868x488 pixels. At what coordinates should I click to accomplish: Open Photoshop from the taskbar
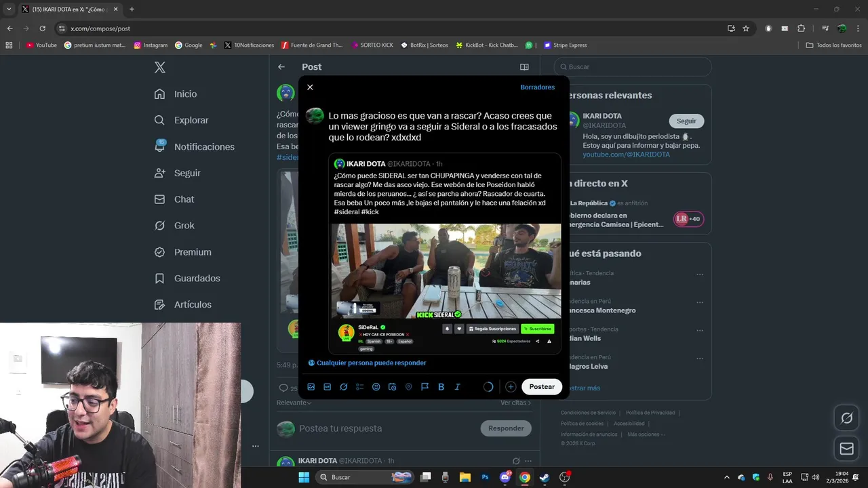[x=485, y=477]
